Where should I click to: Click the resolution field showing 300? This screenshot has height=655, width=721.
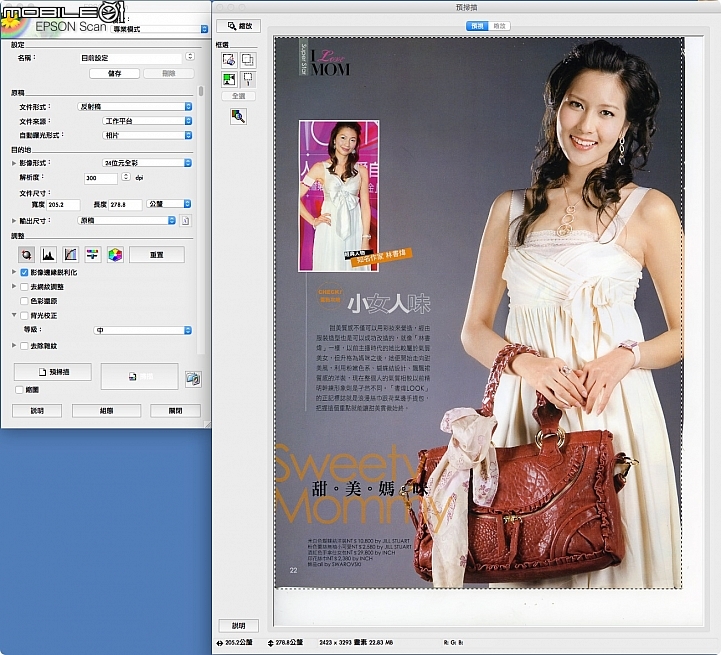[101, 178]
